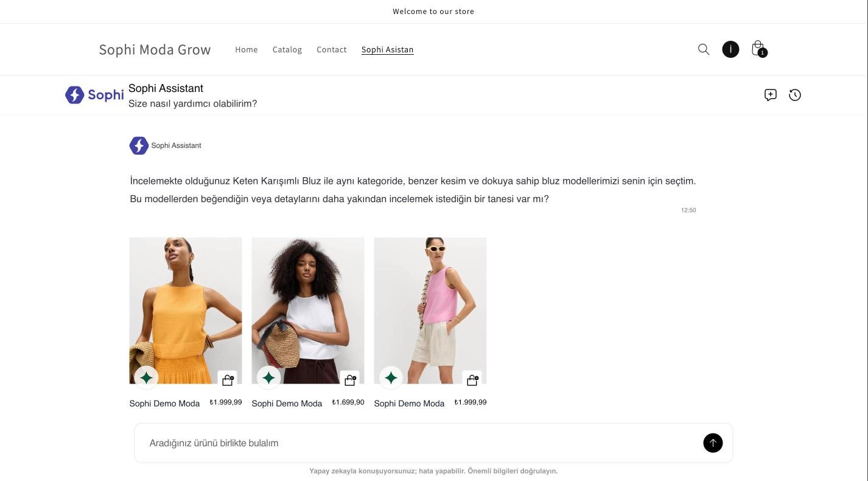Screen dimensions: 868x481
Task: Open the account profile icon
Action: tap(730, 49)
